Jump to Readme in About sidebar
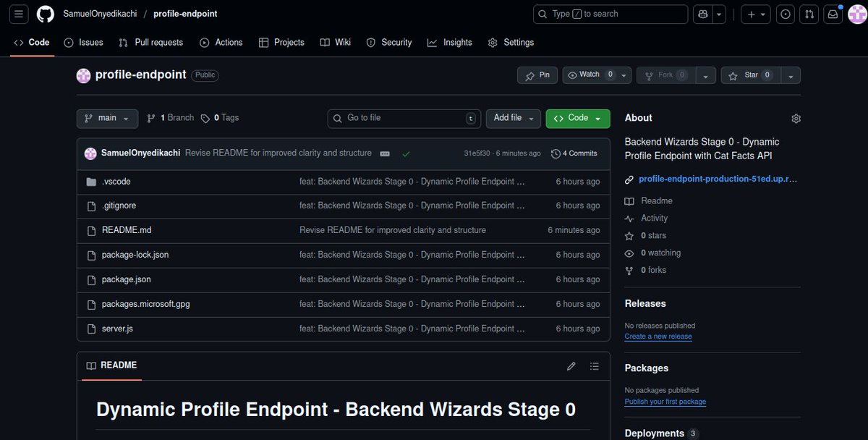This screenshot has width=868, height=440. tap(649, 200)
